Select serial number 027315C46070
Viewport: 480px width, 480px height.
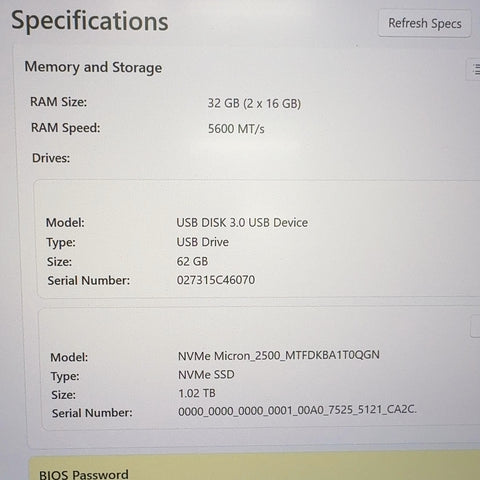click(x=216, y=280)
